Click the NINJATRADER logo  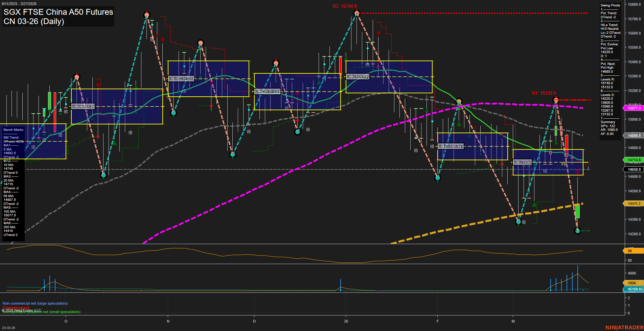click(624, 328)
